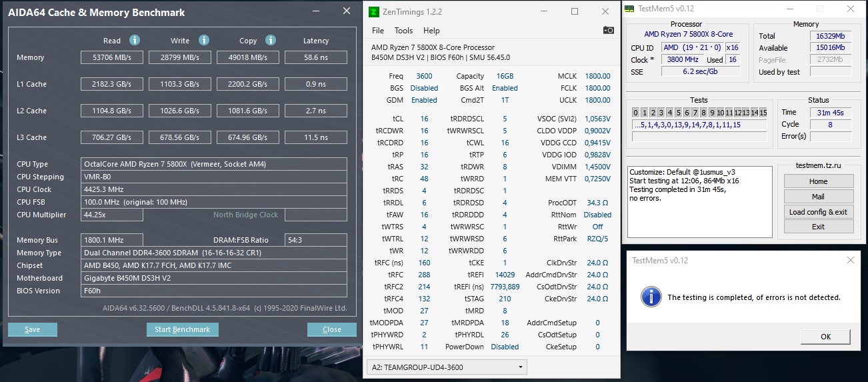Click the L1 Cache Read value 2182.3 GB/s
Screen dimensions: 868x382
click(x=111, y=84)
